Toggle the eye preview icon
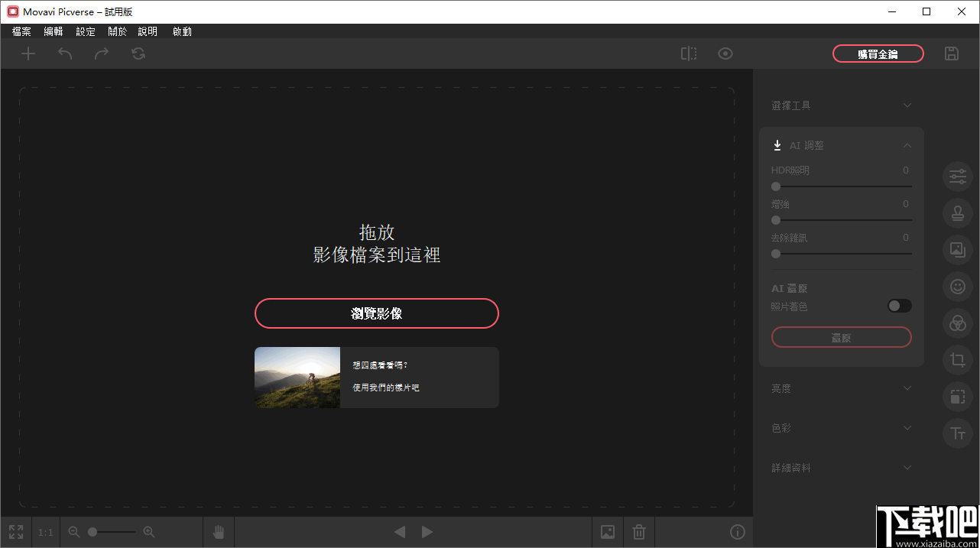This screenshot has width=980, height=548. click(725, 54)
